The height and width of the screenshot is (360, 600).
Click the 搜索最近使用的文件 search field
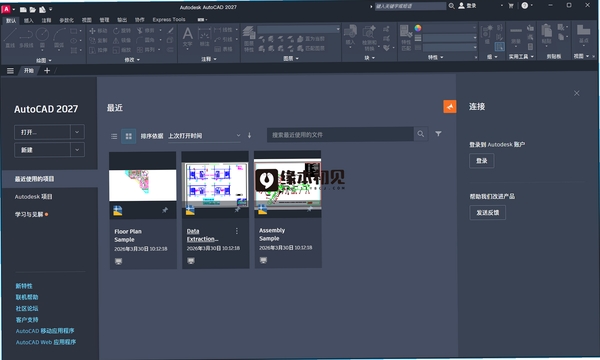pyautogui.click(x=340, y=135)
